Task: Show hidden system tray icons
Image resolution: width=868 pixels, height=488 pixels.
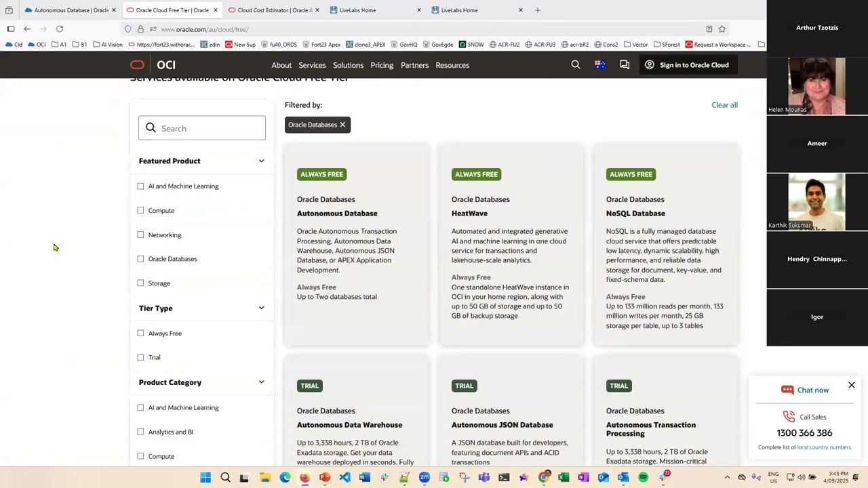Action: [728, 478]
